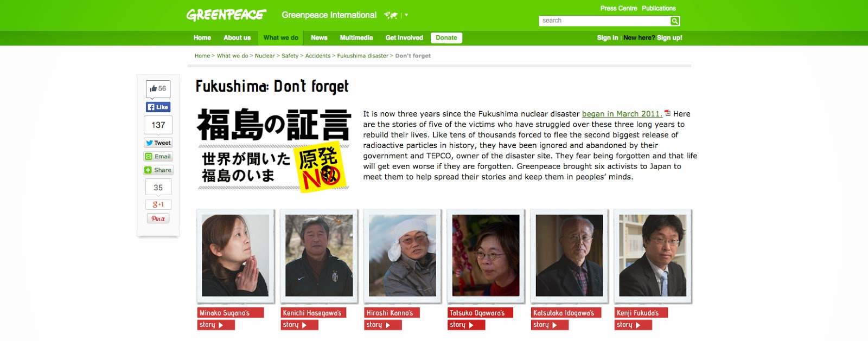Click the Pin it button

coord(158,218)
